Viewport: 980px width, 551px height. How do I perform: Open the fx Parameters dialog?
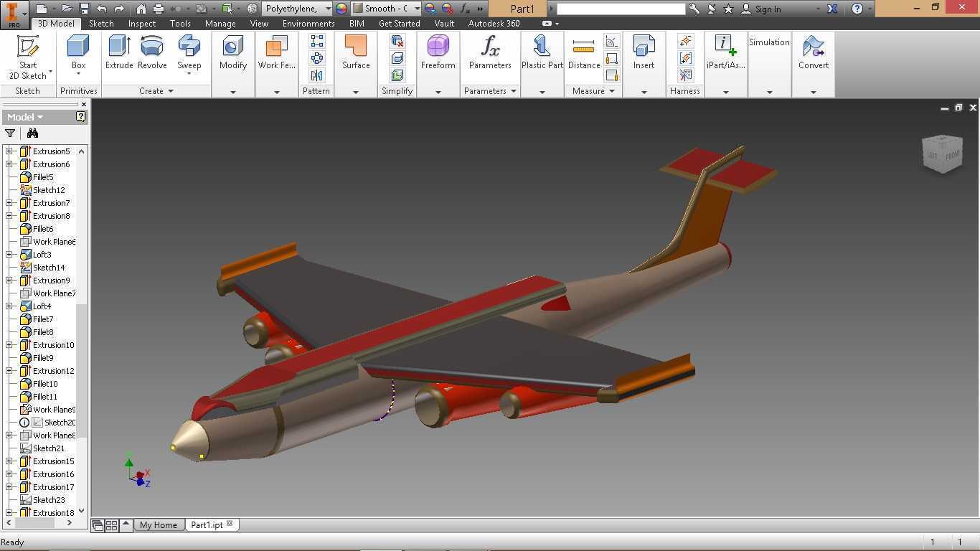point(490,52)
